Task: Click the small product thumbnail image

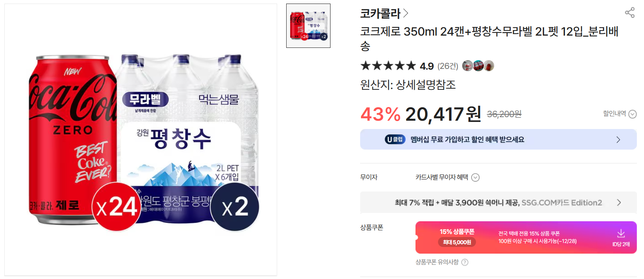Action: pyautogui.click(x=308, y=25)
